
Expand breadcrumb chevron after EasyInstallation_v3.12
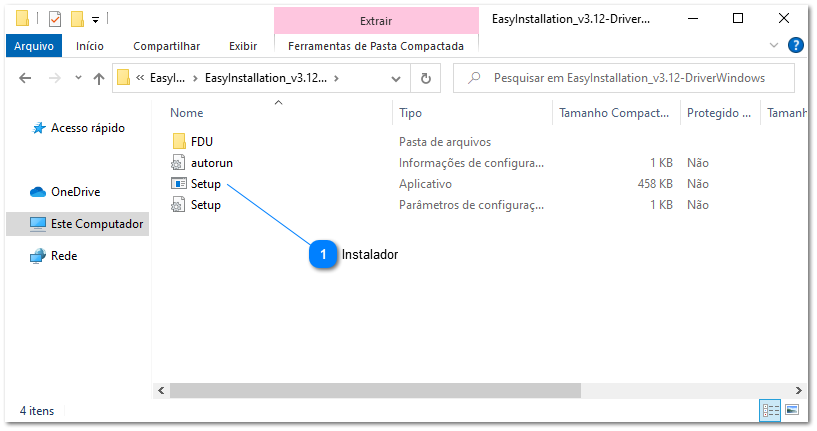point(337,78)
